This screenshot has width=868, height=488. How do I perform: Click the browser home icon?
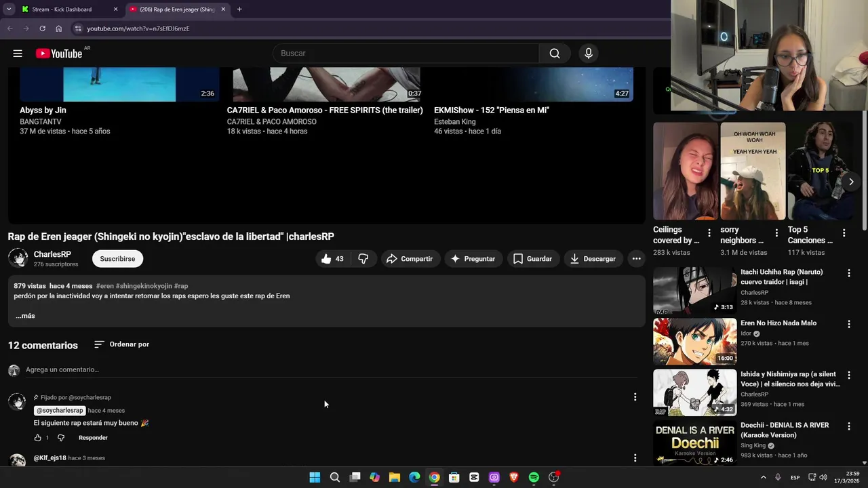pyautogui.click(x=59, y=28)
